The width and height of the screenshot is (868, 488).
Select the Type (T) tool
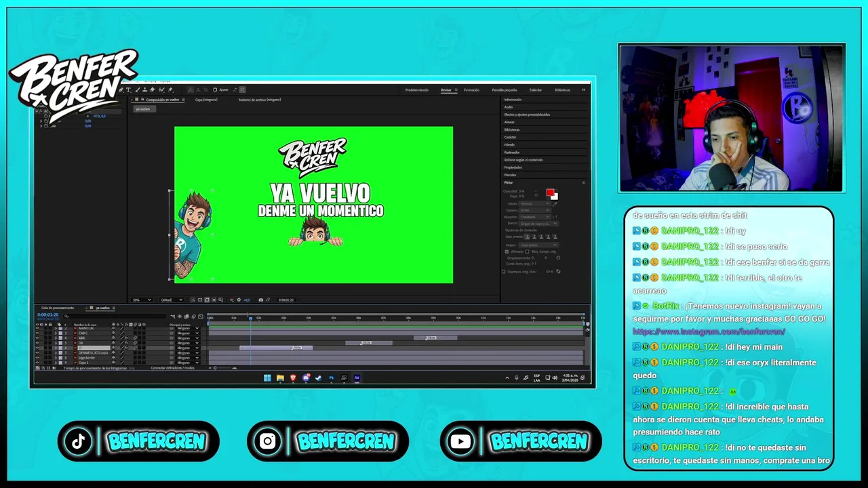pos(128,89)
